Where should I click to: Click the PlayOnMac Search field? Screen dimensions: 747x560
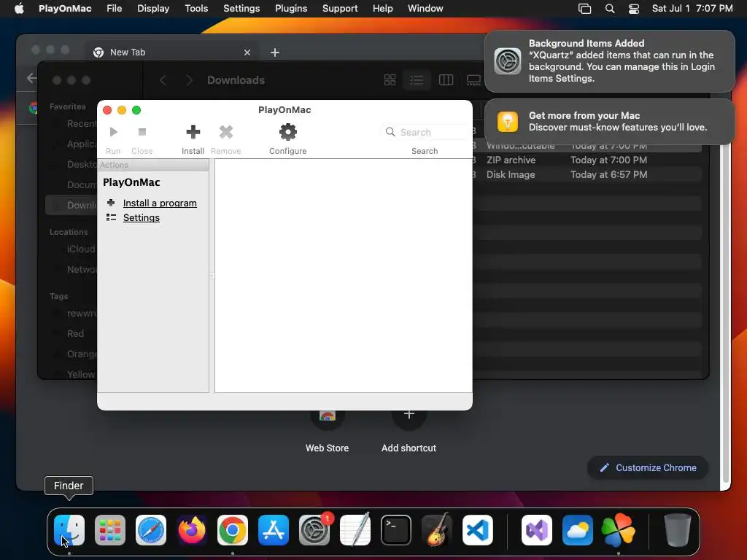point(426,132)
